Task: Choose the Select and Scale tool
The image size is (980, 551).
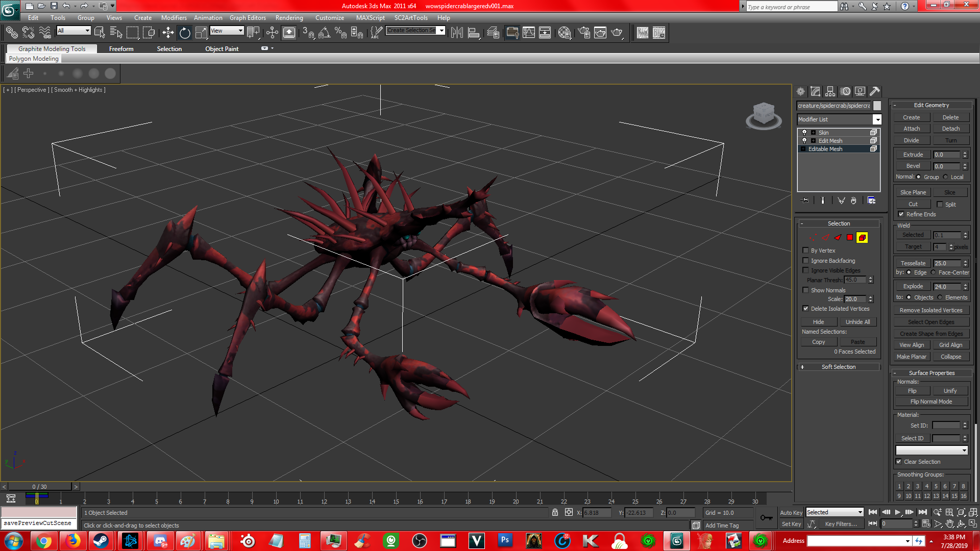Action: (x=202, y=33)
